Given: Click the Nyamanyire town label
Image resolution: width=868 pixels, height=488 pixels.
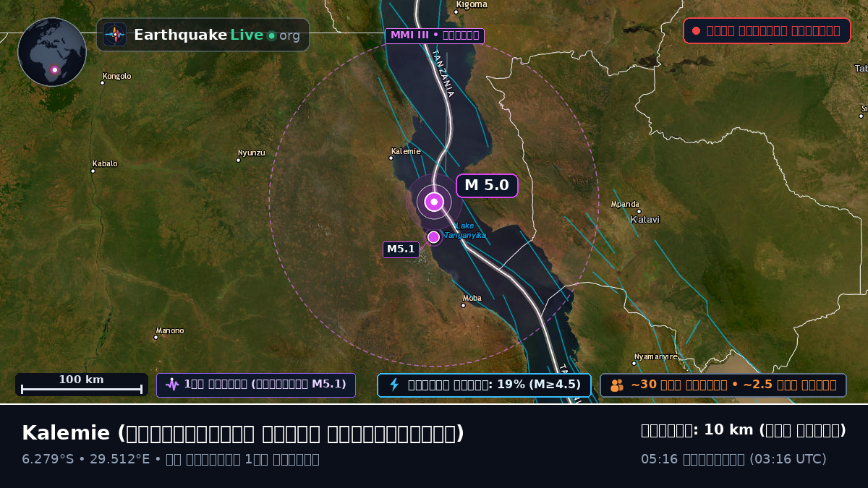Looking at the screenshot, I should (656, 356).
